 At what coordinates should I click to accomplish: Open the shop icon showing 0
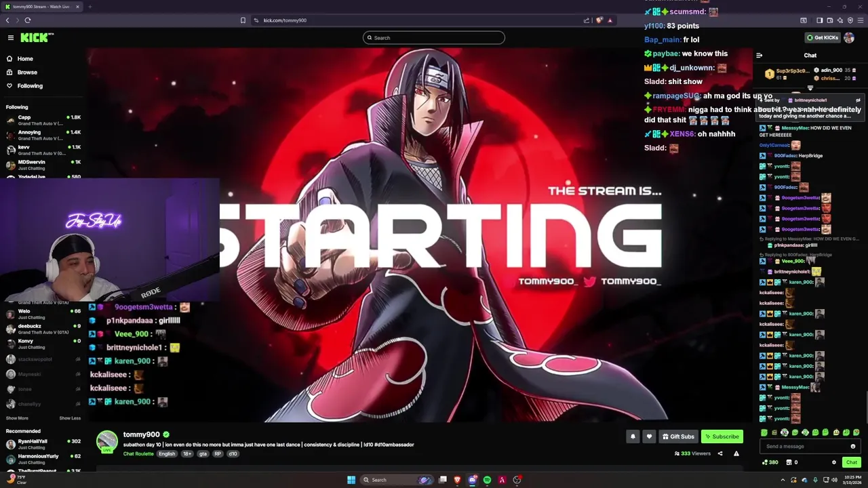[x=791, y=462]
